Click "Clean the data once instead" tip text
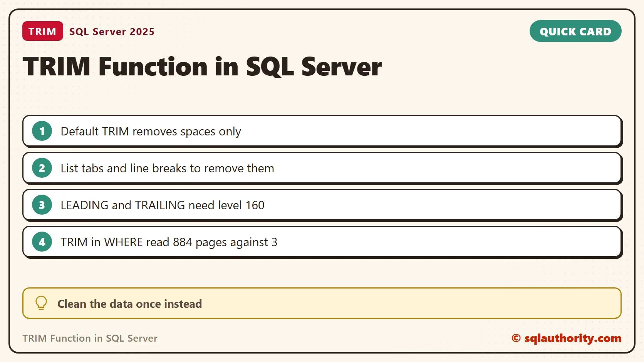 pos(129,304)
